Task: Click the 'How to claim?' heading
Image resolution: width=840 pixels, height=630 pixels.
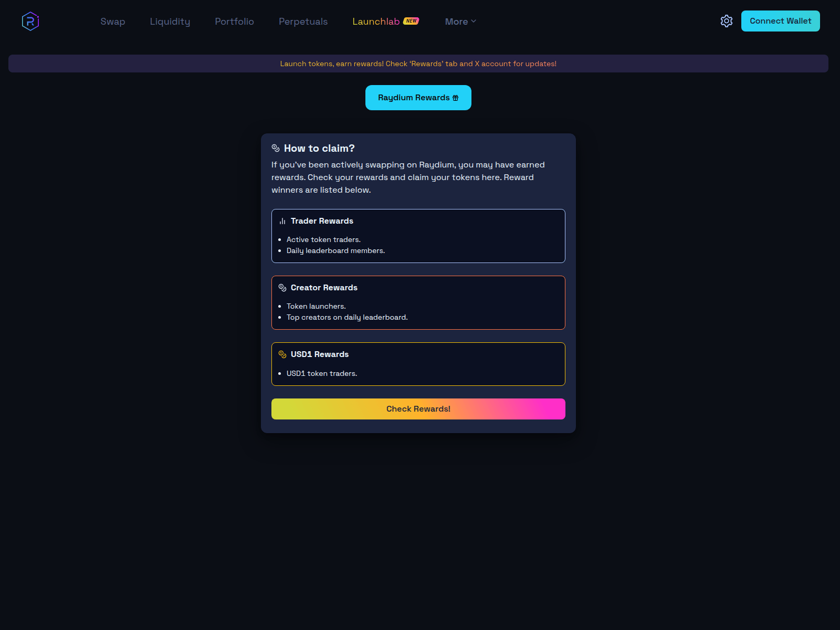Action: click(319, 149)
